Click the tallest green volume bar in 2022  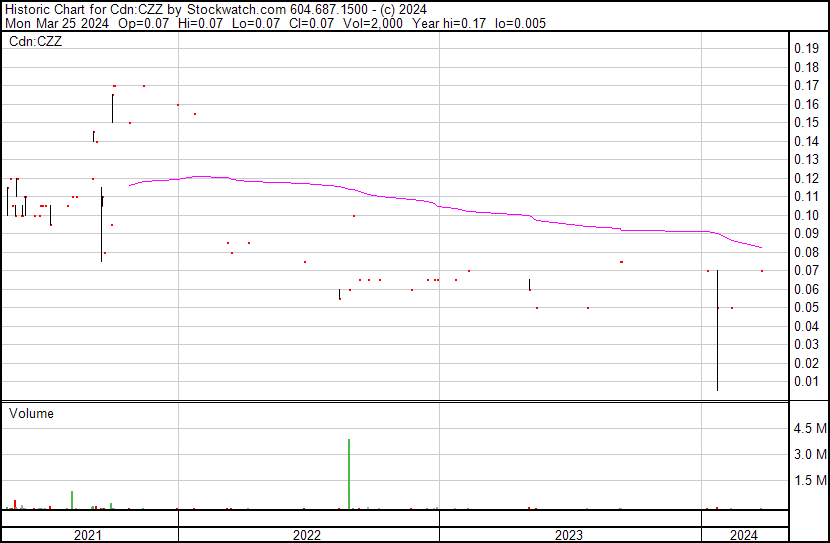click(x=348, y=475)
